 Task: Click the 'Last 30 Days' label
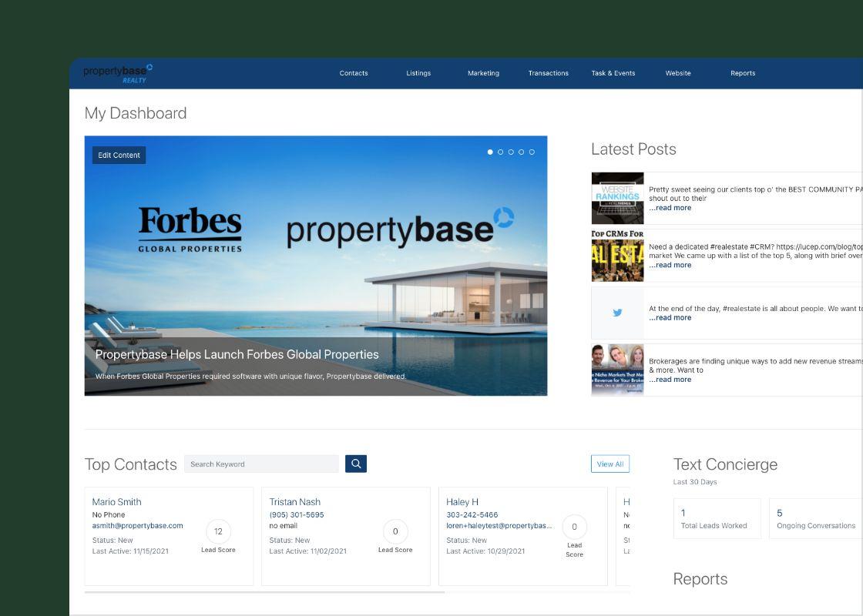tap(695, 482)
